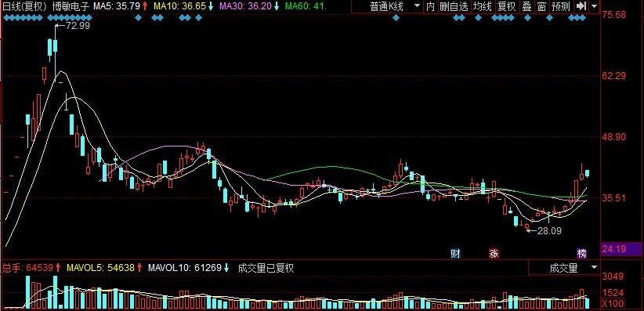The image size is (644, 311).
Task: Click the first blue diamond info marker
Action: click(x=5, y=18)
